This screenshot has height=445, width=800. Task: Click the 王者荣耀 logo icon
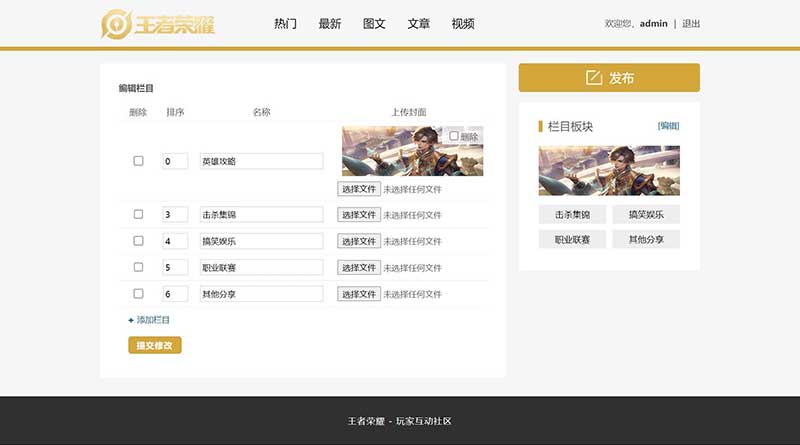tap(117, 24)
